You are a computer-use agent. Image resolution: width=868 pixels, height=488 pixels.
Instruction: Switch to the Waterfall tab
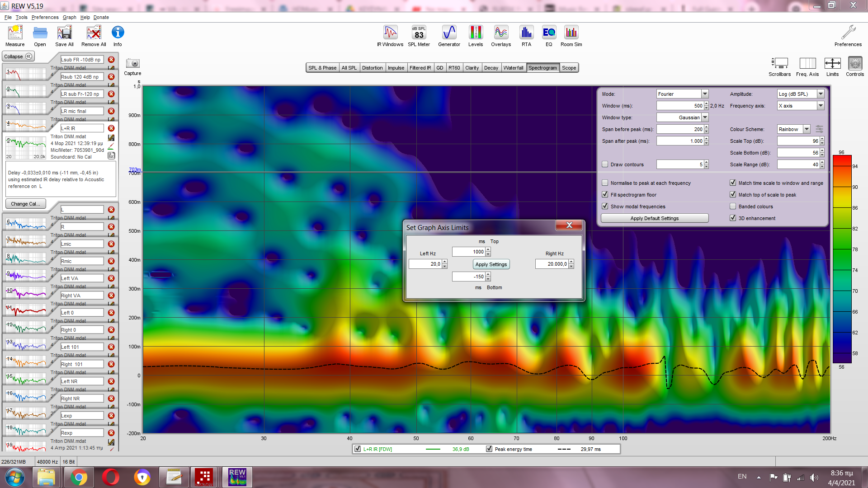coord(513,68)
